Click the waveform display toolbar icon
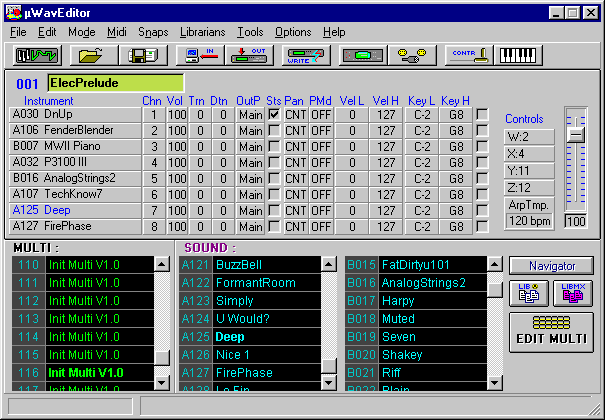The height and width of the screenshot is (420, 605). [x=35, y=55]
